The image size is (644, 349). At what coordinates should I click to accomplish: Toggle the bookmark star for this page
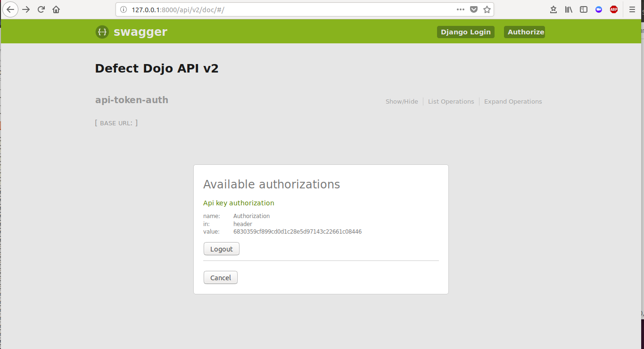click(487, 9)
